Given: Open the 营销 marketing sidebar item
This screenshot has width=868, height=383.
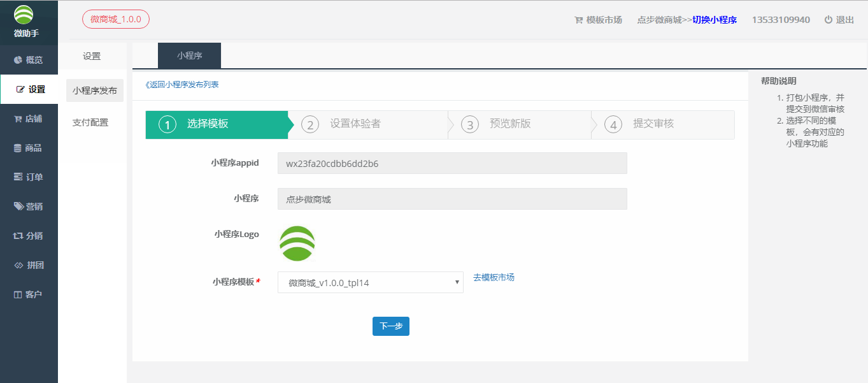Looking at the screenshot, I should click(x=29, y=206).
